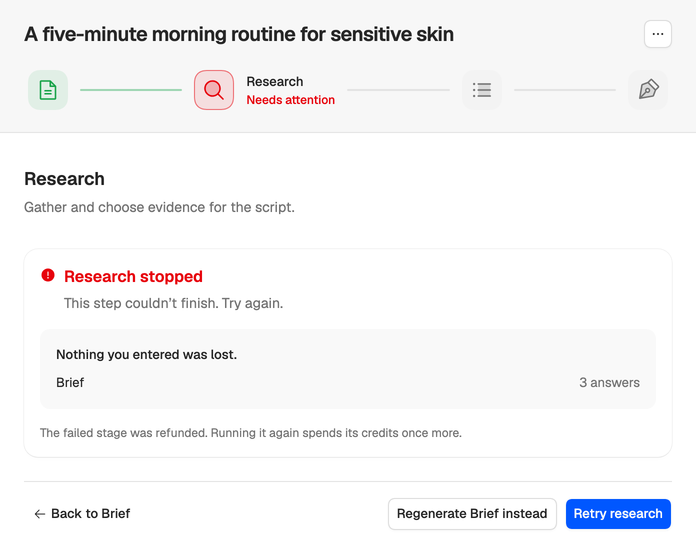Click 'This step couldn't finish. Try again.'
The width and height of the screenshot is (696, 546).
(x=173, y=303)
